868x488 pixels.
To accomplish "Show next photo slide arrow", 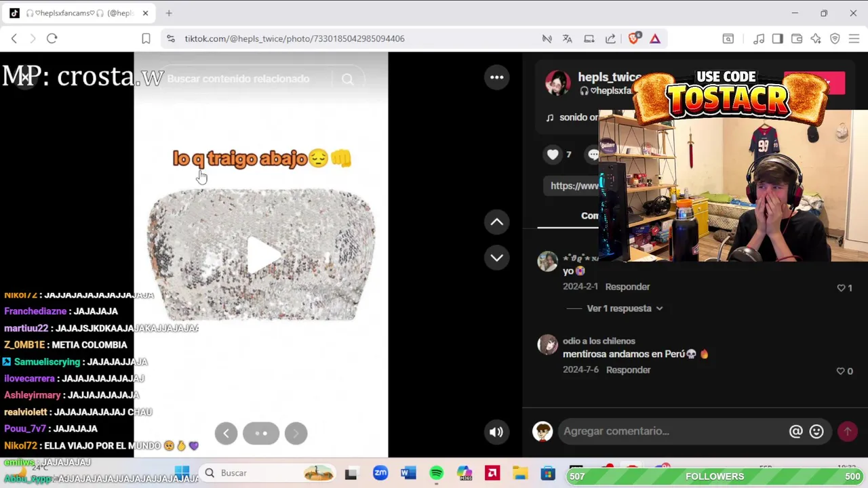I will (x=296, y=433).
